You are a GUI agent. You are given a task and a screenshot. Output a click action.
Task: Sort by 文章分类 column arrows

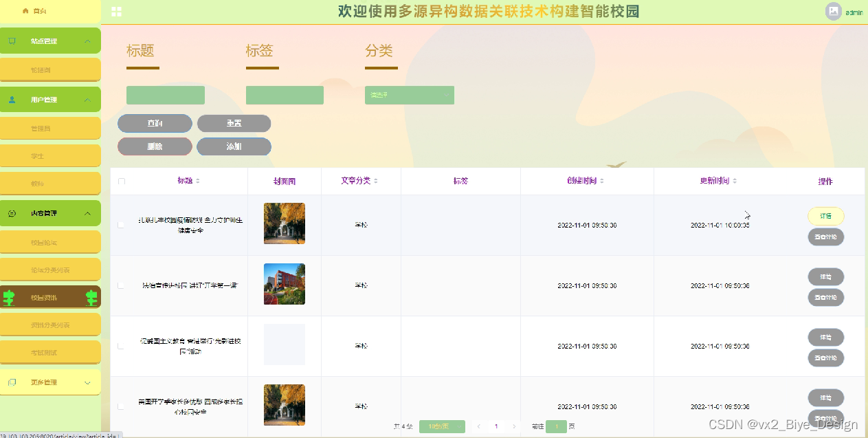tap(376, 181)
